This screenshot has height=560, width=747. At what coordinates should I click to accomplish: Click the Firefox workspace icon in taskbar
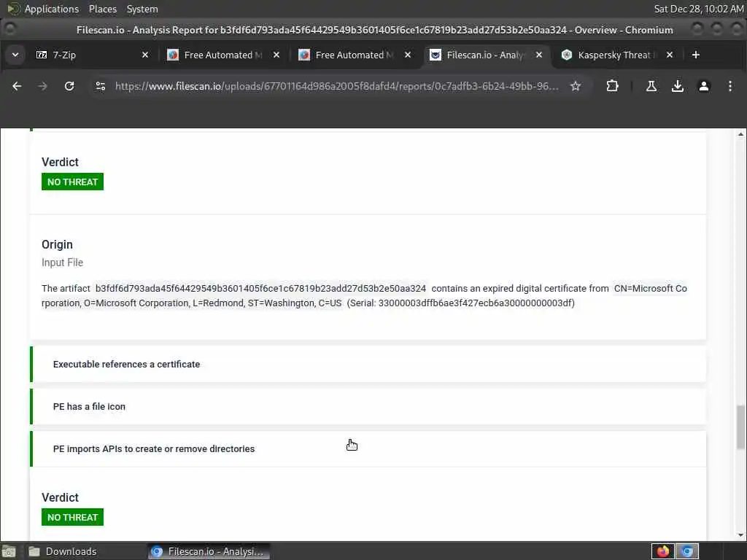(x=663, y=551)
